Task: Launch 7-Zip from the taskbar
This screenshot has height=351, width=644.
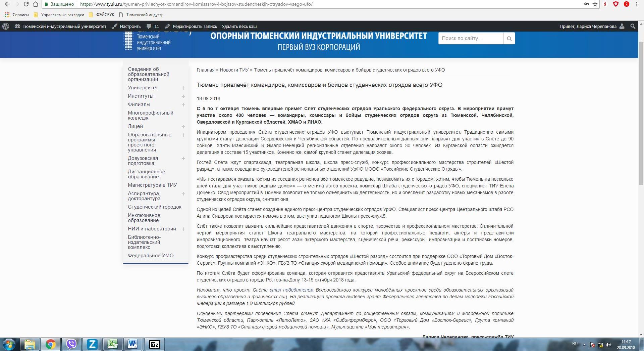Action: point(154,344)
